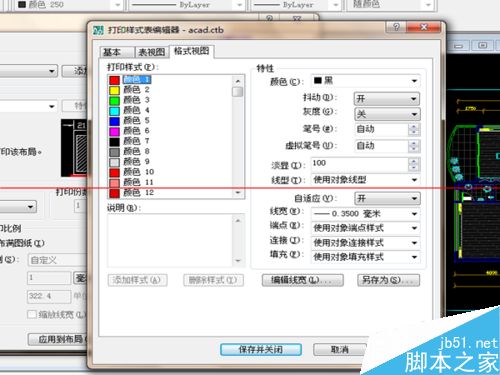Open the 线宽(W) dropdown
This screenshot has width=500, height=375.
pos(366,214)
